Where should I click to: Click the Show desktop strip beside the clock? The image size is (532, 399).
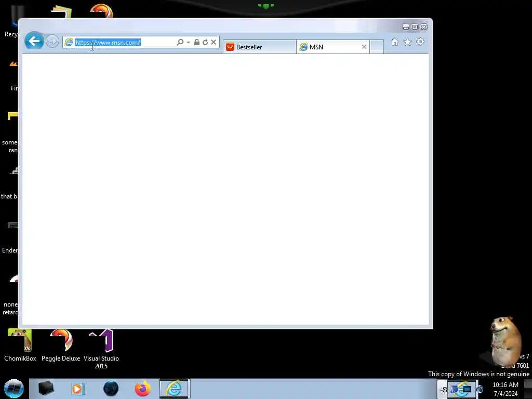pyautogui.click(x=528, y=389)
